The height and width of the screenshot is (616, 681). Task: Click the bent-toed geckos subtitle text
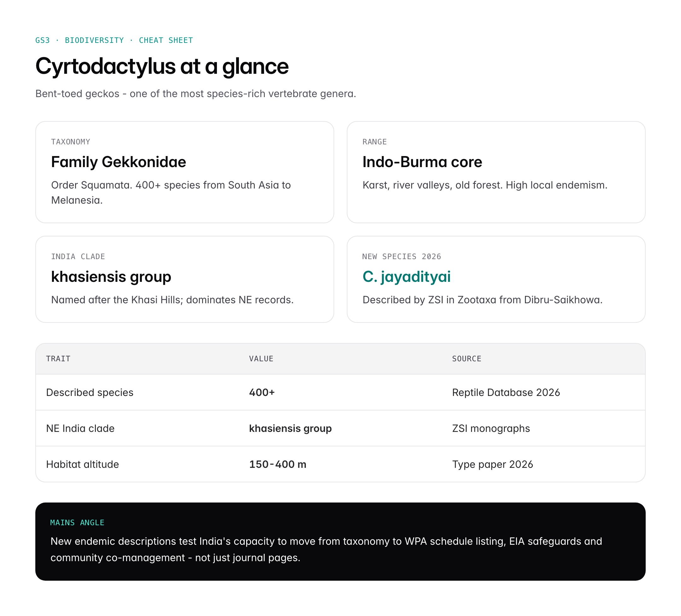tap(195, 94)
